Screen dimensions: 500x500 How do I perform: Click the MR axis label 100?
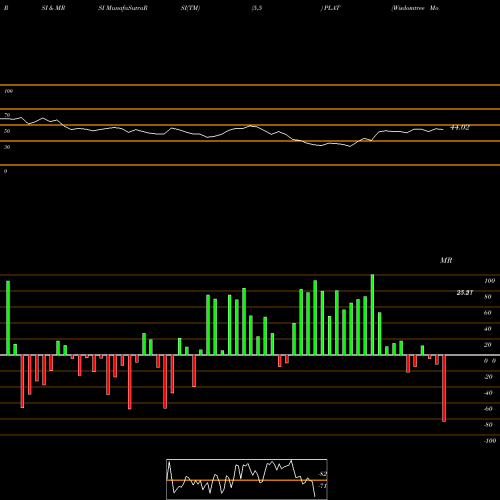(x=489, y=281)
